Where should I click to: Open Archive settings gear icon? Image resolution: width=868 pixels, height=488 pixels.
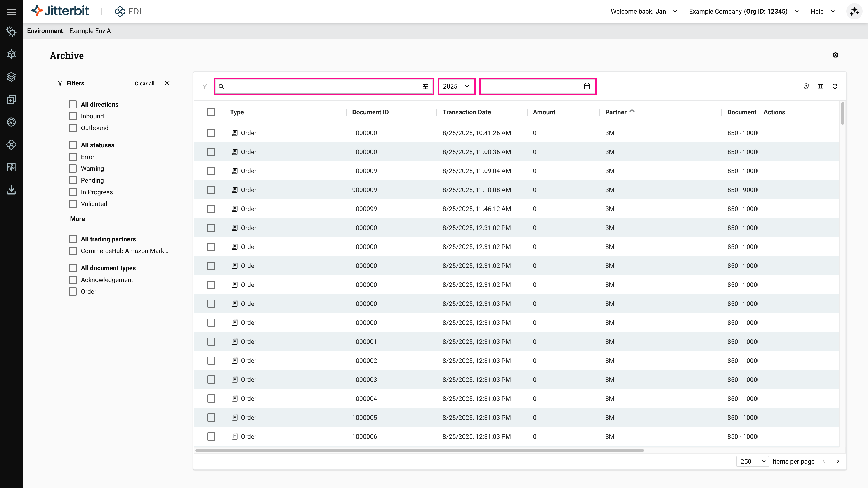[x=835, y=55]
